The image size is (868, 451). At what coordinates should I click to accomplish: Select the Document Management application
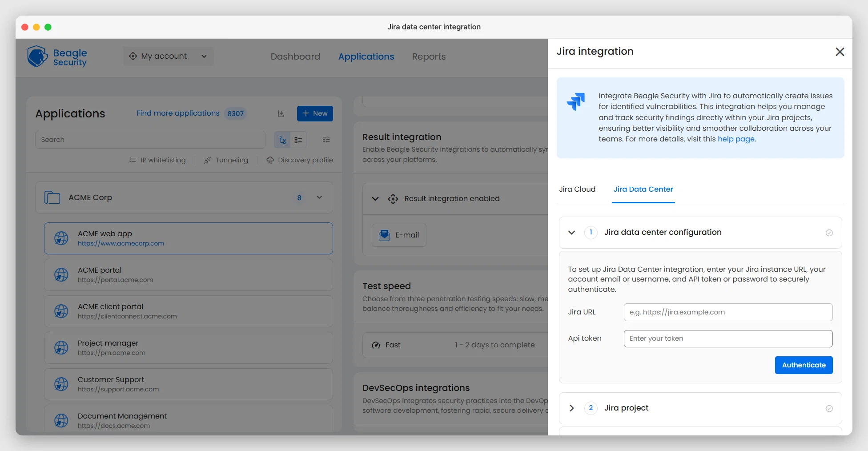coord(189,419)
